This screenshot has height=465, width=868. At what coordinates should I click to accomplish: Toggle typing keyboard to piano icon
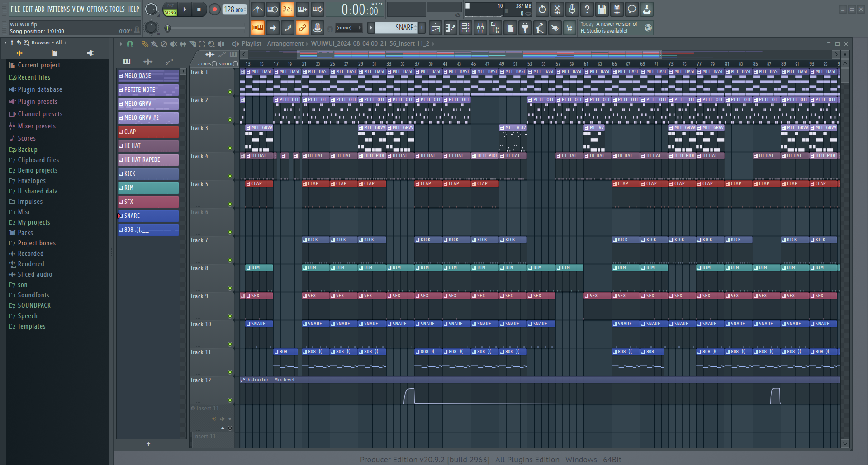pos(258,28)
